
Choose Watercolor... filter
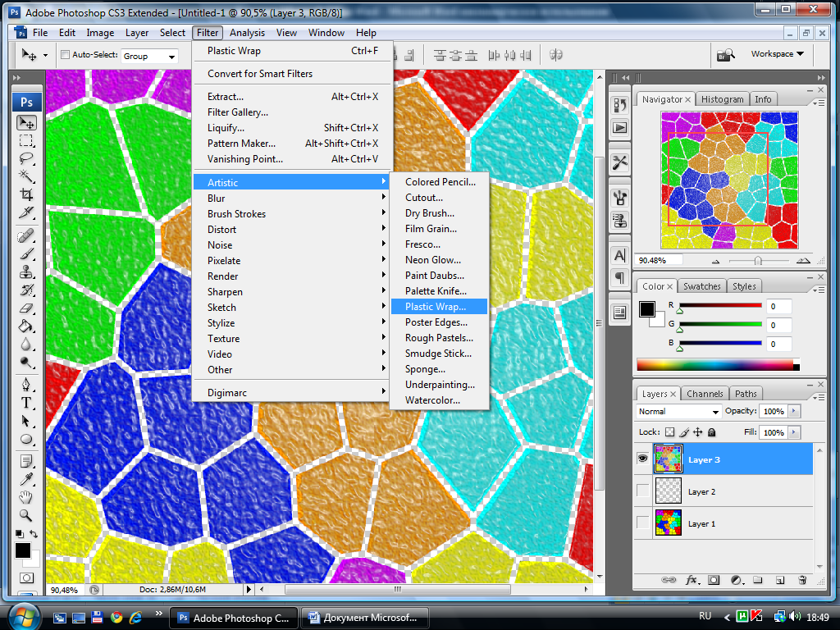coord(439,399)
